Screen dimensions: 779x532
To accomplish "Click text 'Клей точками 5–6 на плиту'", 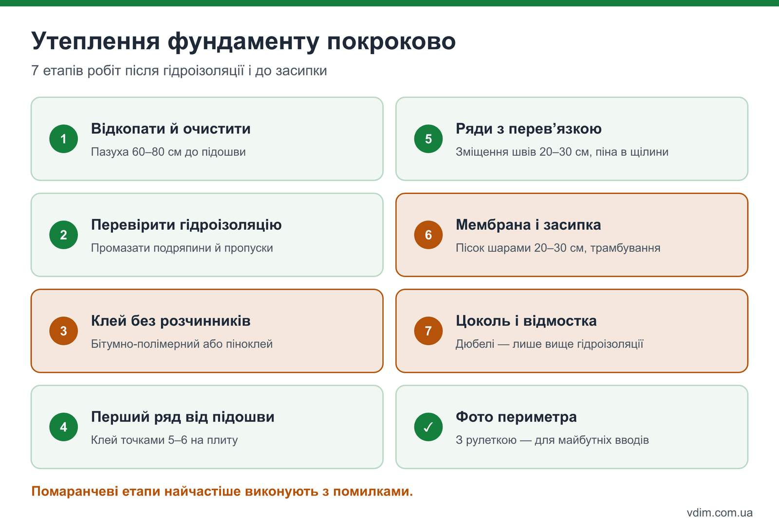I will coord(165,440).
